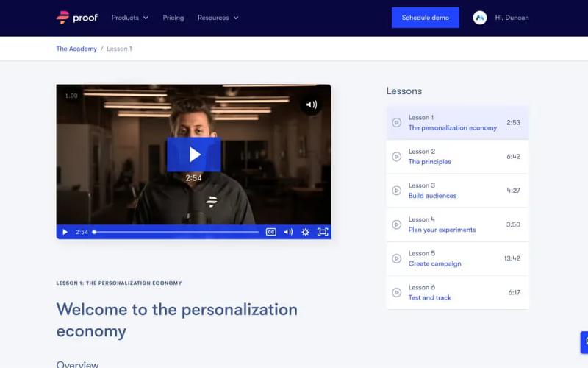This screenshot has width=588, height=368.
Task: Click the play circle icon beside Lesson 6
Action: [396, 292]
